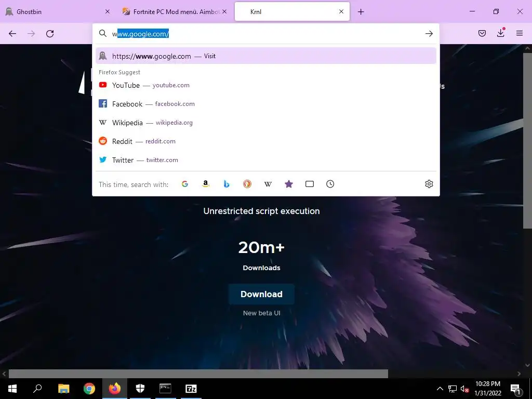Search this time with Amazon
Image resolution: width=532 pixels, height=399 pixels.
[206, 184]
